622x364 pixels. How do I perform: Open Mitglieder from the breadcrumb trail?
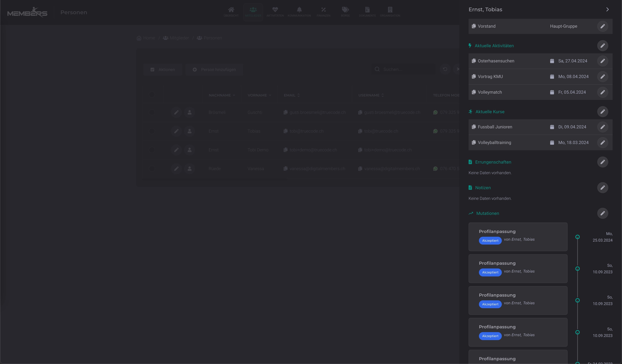tap(179, 38)
